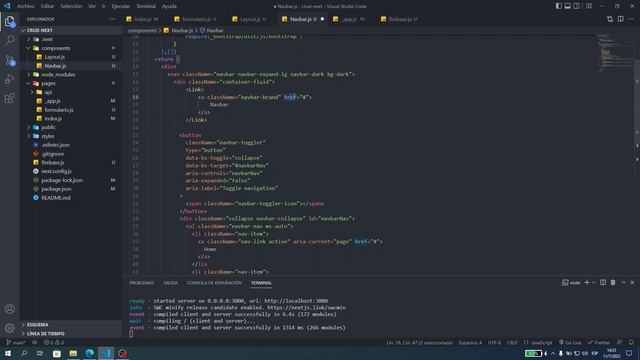Open the Selección menu
The height and width of the screenshot is (360, 640).
pos(71,6)
